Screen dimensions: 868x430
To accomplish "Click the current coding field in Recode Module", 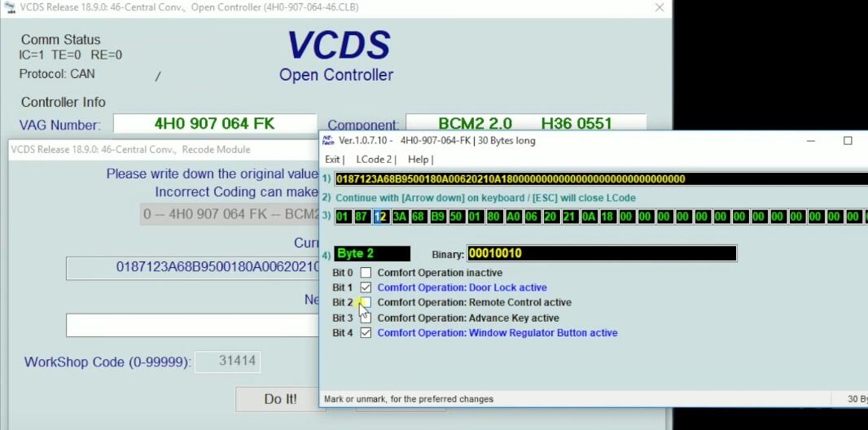I will point(193,268).
